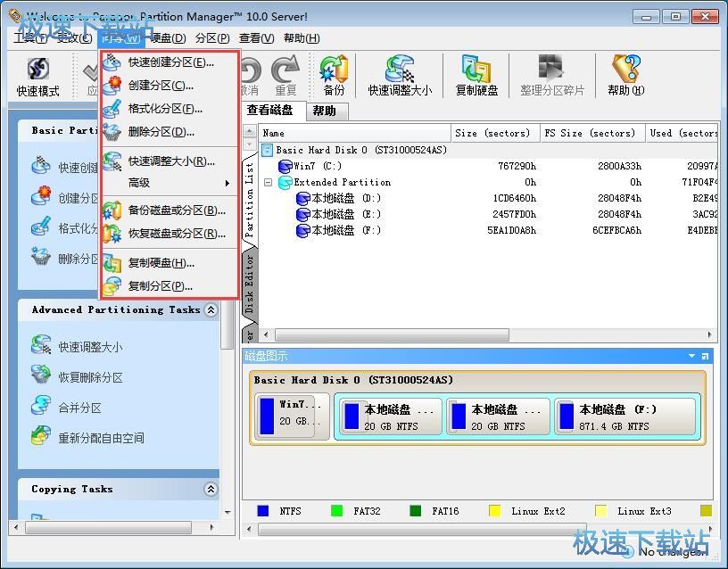
Task: Expand the 高级 submenu
Action: pyautogui.click(x=170, y=183)
